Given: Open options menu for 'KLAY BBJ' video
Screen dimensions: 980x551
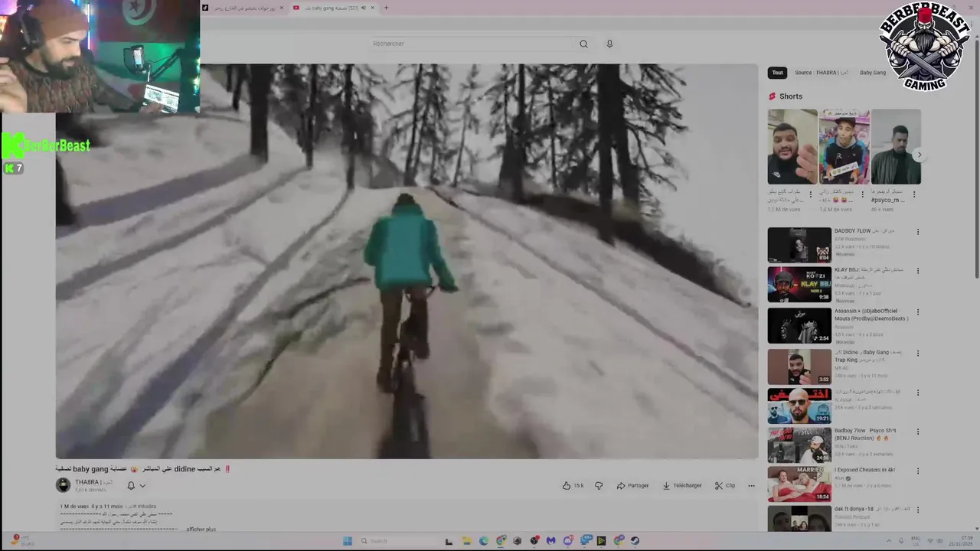Looking at the screenshot, I should [x=917, y=271].
